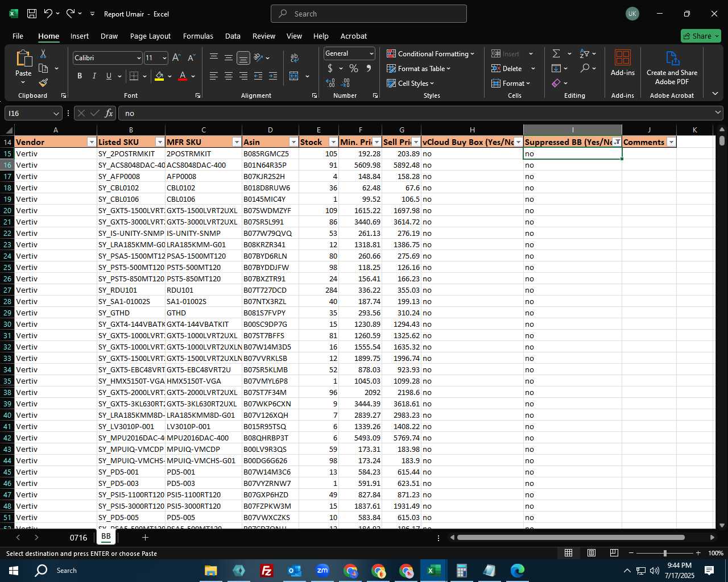Increase indent of cell text
This screenshot has height=582, width=728.
click(x=272, y=76)
